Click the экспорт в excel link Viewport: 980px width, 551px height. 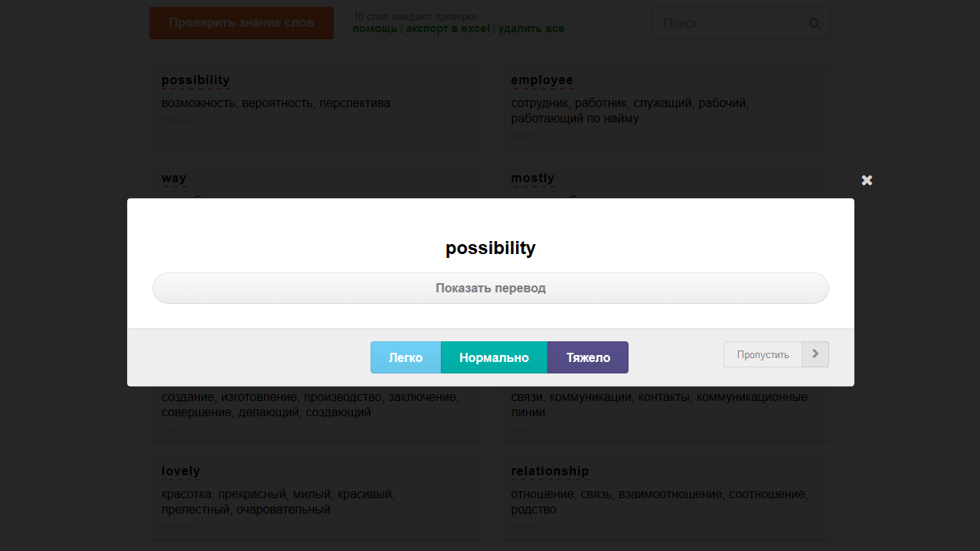(x=448, y=29)
